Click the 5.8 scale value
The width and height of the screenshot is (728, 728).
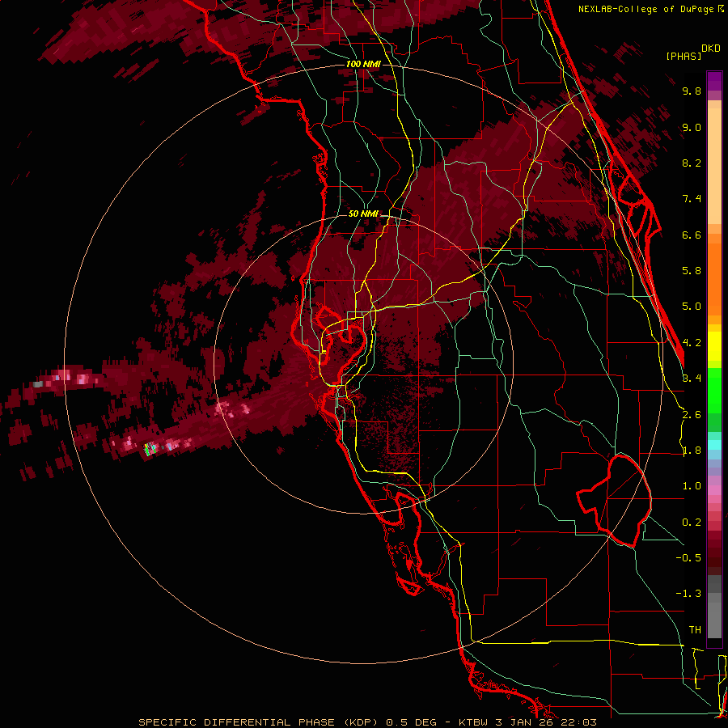tap(692, 271)
